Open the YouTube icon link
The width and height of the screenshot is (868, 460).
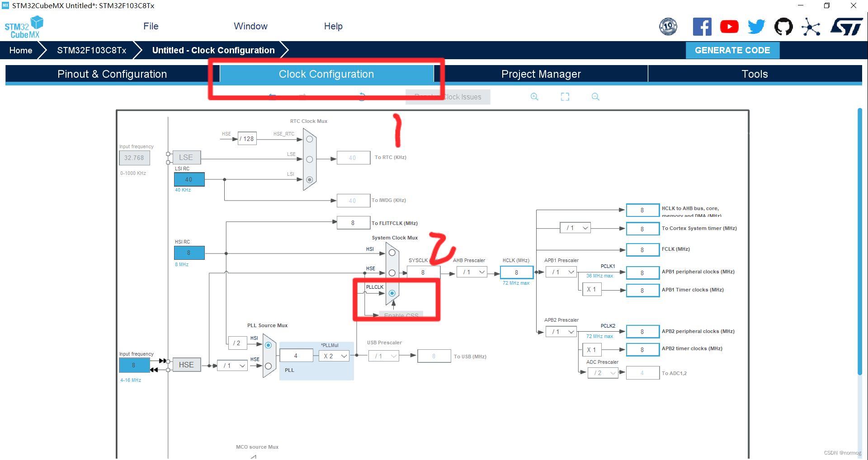click(729, 27)
